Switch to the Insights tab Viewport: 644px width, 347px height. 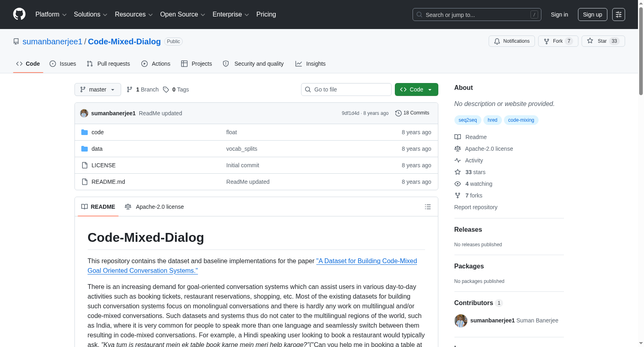pyautogui.click(x=310, y=64)
